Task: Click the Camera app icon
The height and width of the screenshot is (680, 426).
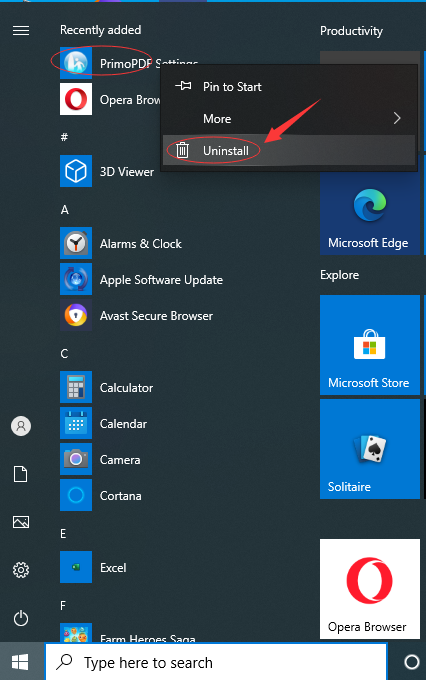Action: (x=76, y=459)
